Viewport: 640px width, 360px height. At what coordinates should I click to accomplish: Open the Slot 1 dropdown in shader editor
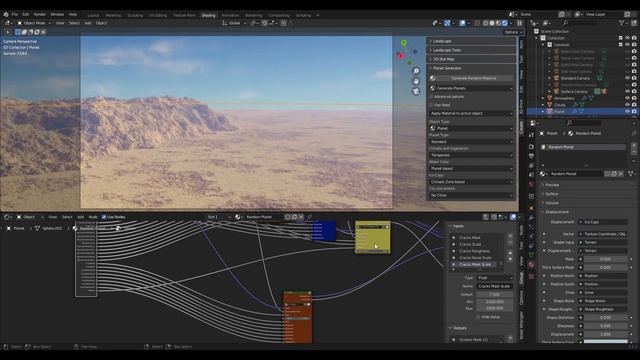coord(218,217)
